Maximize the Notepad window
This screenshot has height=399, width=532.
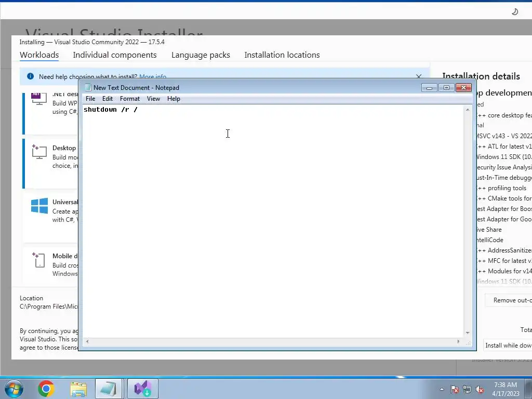click(446, 88)
